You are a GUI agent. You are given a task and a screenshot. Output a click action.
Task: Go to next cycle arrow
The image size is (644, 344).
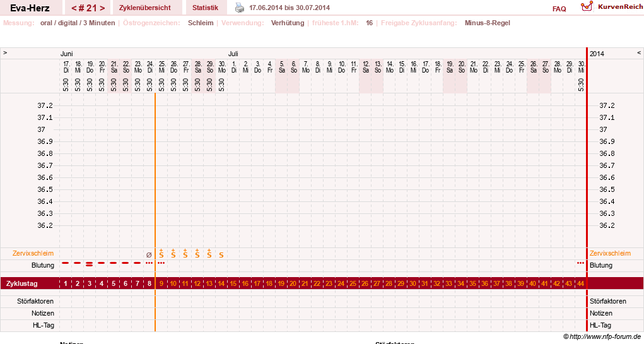pyautogui.click(x=102, y=8)
